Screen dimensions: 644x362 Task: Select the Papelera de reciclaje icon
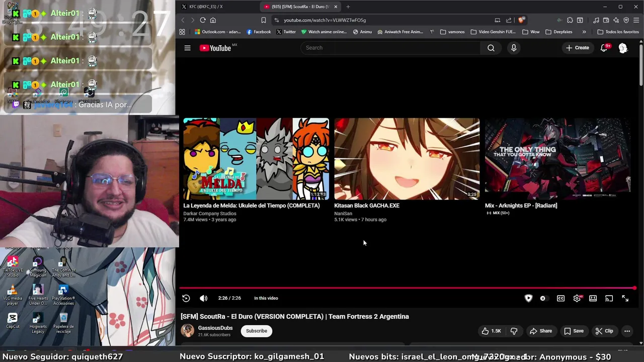(x=63, y=323)
